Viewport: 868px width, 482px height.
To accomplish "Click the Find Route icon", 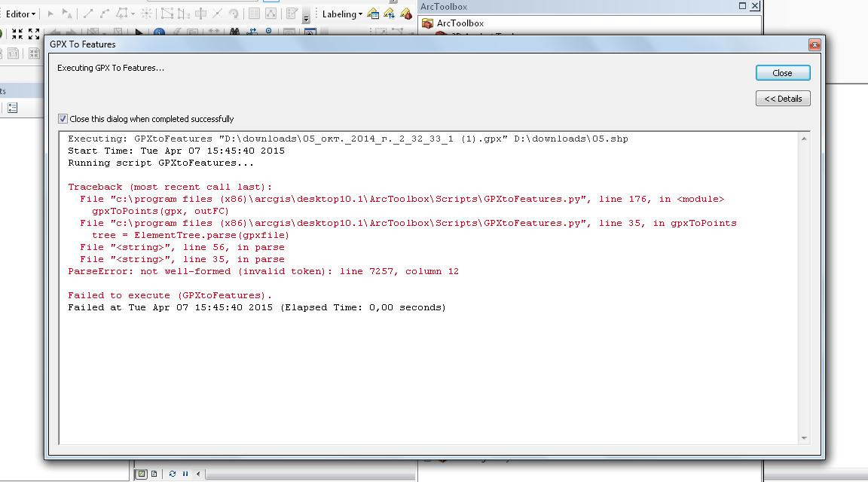I will click(252, 32).
